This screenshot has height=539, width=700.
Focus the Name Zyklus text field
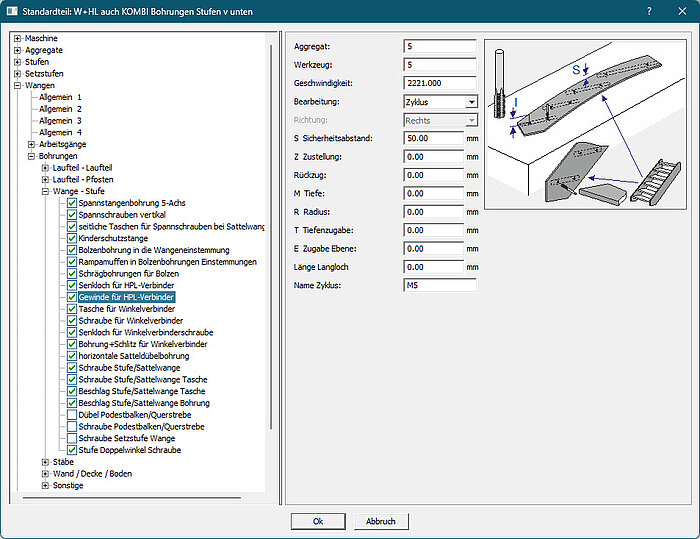tap(440, 286)
